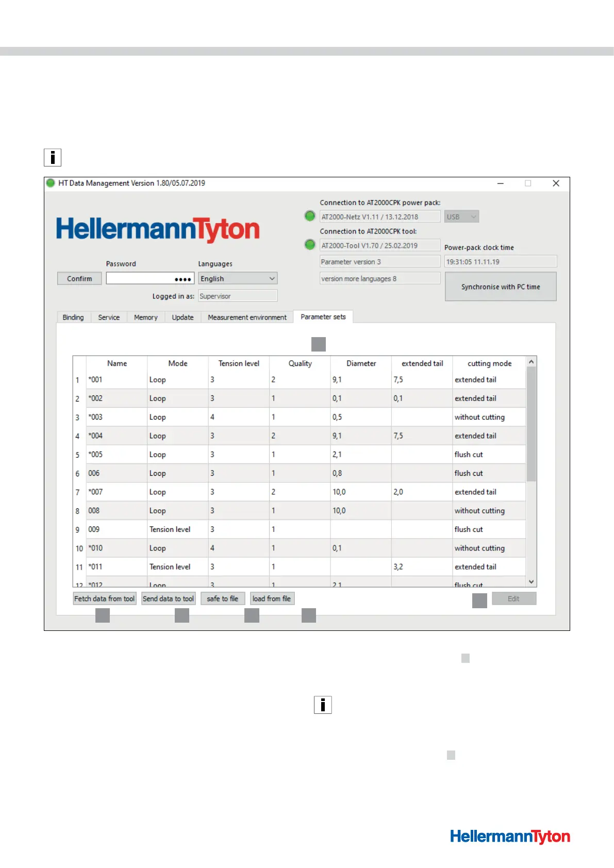The width and height of the screenshot is (614, 868).
Task: Click the Quality column header
Action: click(300, 363)
